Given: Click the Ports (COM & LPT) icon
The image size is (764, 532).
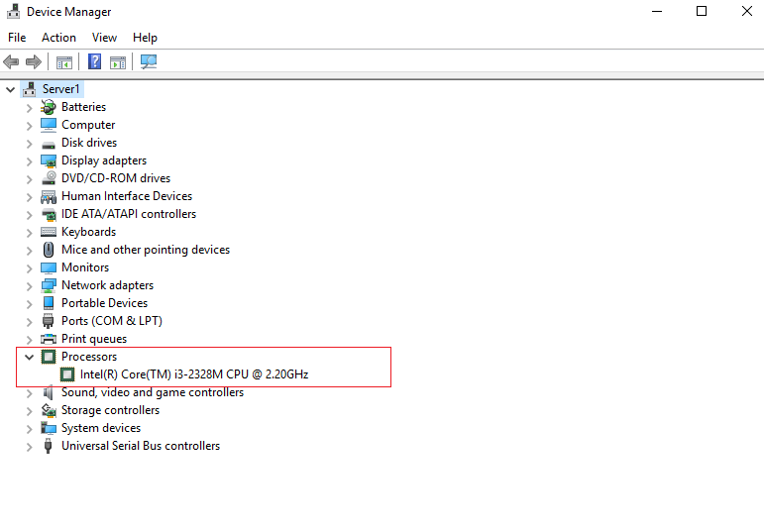Looking at the screenshot, I should [x=49, y=321].
